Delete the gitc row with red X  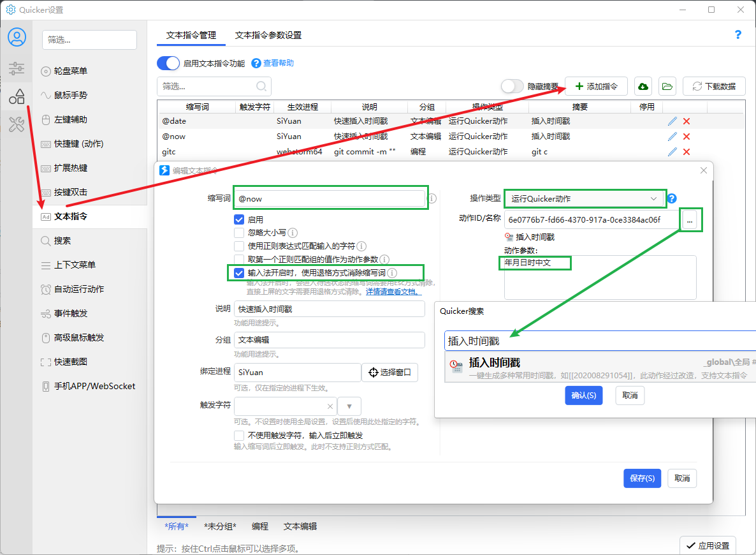687,152
